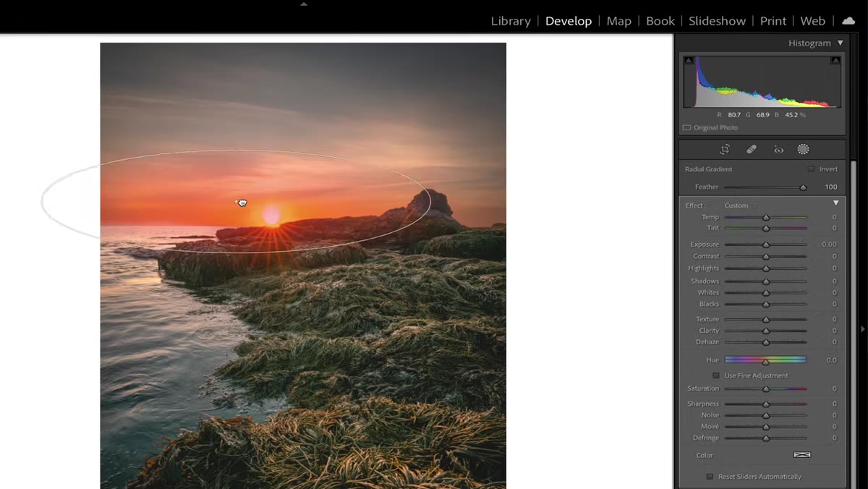868x489 pixels.
Task: Open the Color swatch picker
Action: coord(802,455)
